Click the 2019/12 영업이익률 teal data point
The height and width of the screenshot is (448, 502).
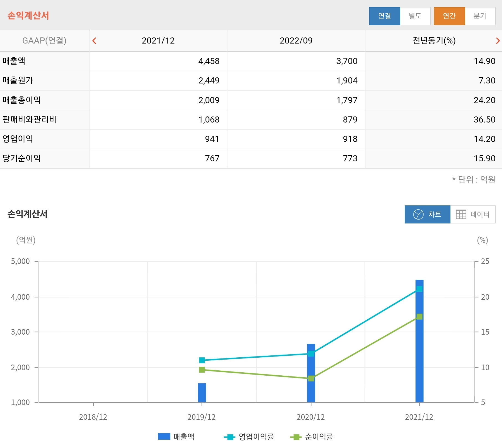[x=202, y=360]
